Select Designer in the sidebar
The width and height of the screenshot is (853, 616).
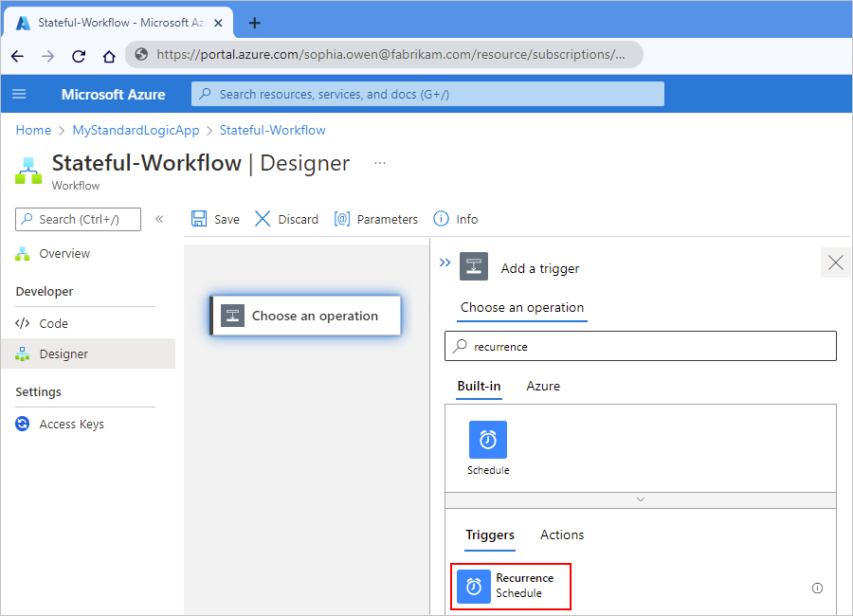88,353
